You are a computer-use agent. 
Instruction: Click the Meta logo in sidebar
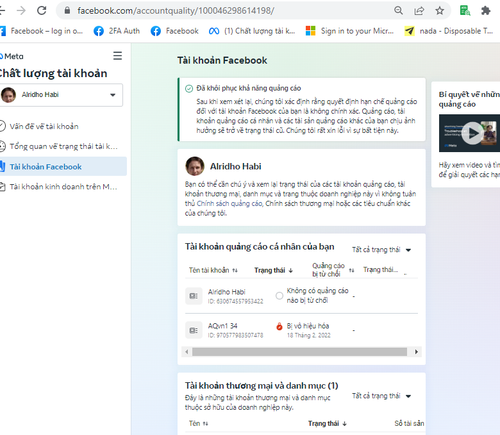12,56
